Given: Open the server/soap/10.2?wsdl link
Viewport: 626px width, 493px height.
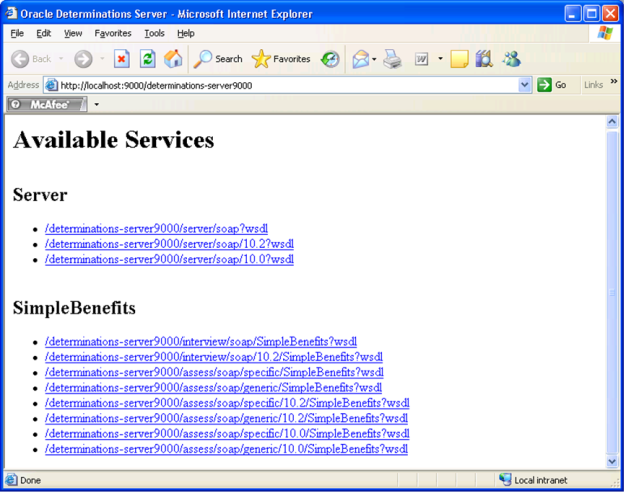Looking at the screenshot, I should (169, 244).
